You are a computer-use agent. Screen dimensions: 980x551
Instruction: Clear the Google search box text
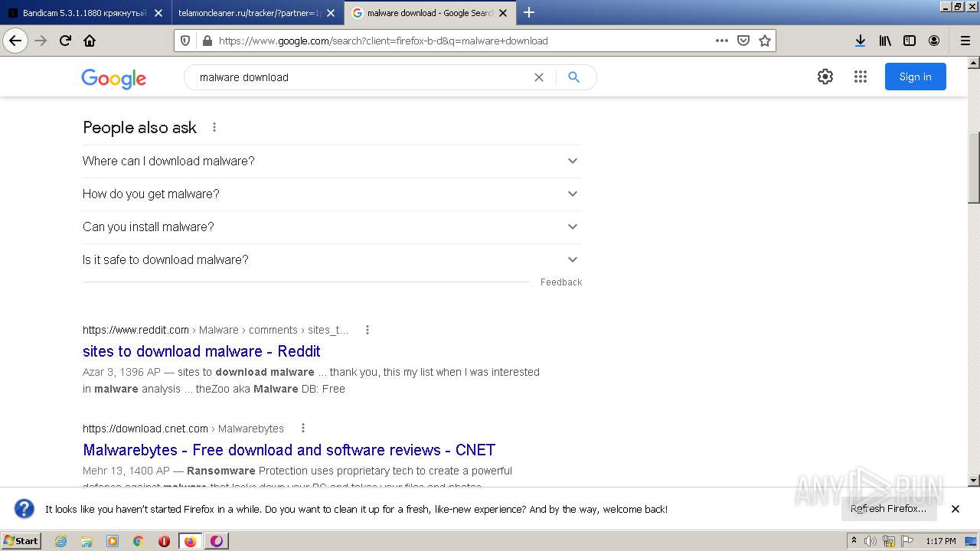[539, 77]
